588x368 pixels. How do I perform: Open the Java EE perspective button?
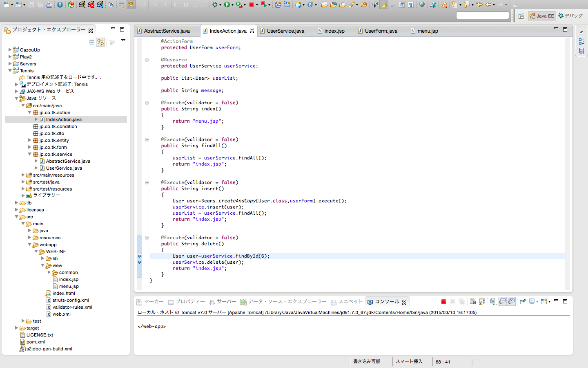(x=542, y=16)
